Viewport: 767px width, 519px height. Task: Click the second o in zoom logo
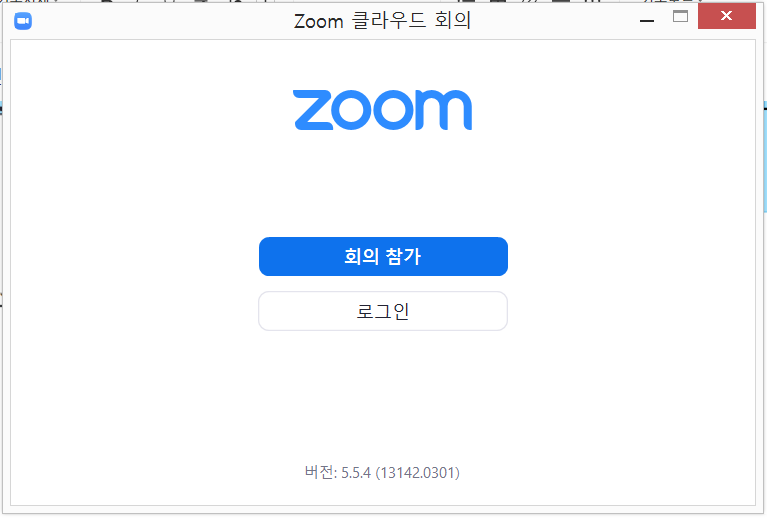coord(385,110)
